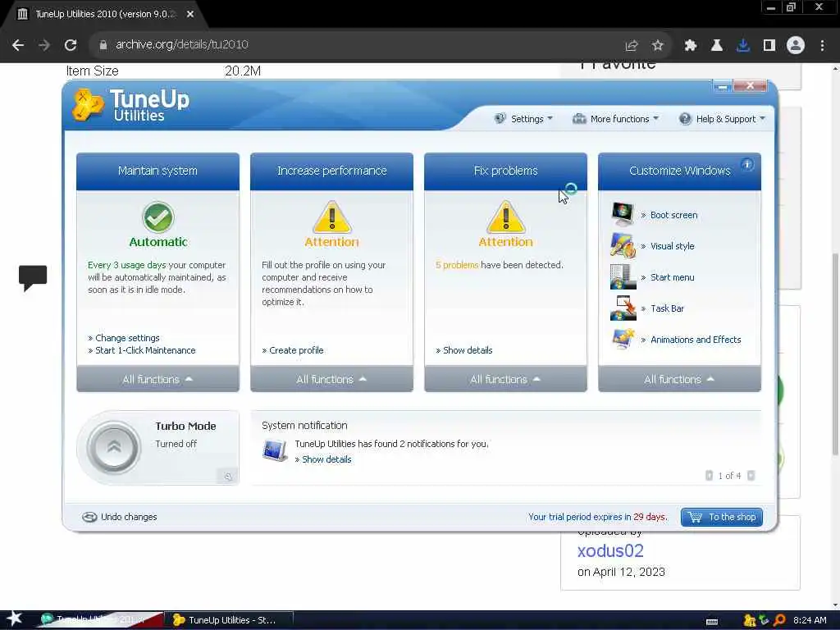Click the system notification laptop icon
Screen dimensions: 840x630
(x=275, y=450)
